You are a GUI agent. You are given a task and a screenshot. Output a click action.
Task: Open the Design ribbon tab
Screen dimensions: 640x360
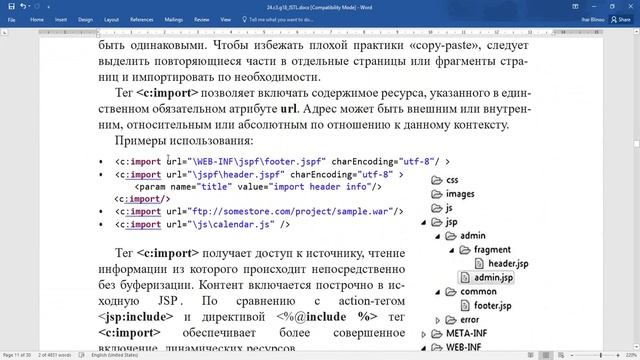click(x=85, y=20)
